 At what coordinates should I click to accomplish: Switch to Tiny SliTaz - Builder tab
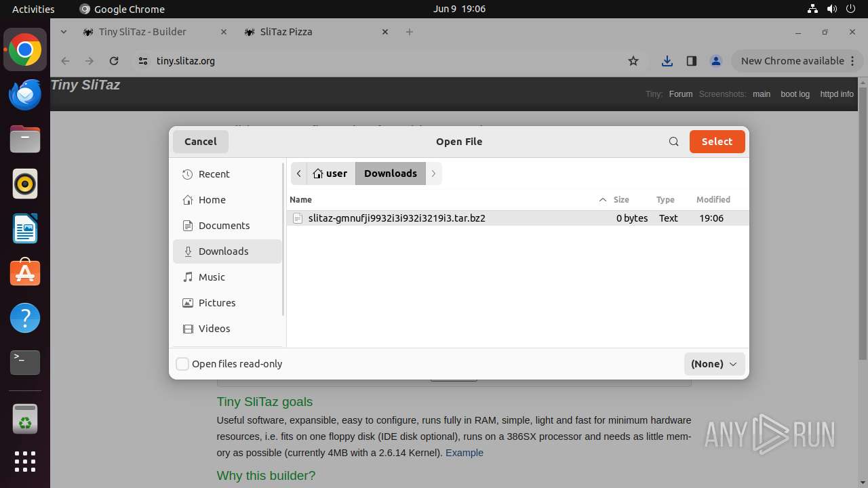coord(155,32)
